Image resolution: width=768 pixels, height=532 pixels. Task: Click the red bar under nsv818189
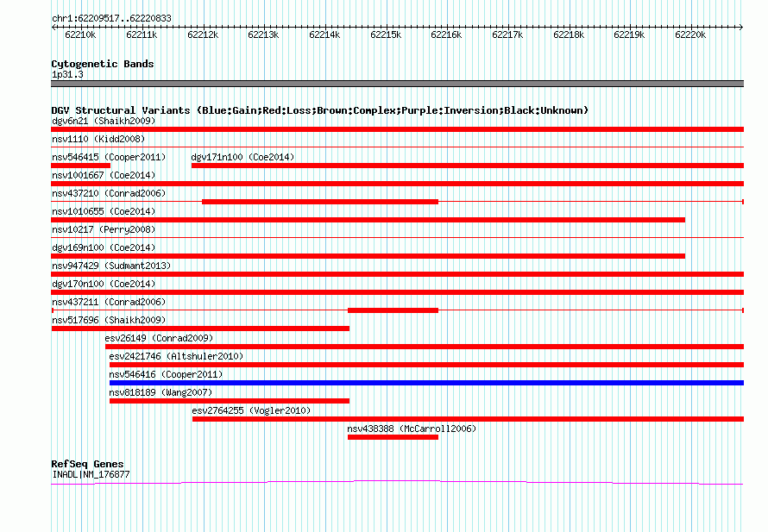pos(230,401)
